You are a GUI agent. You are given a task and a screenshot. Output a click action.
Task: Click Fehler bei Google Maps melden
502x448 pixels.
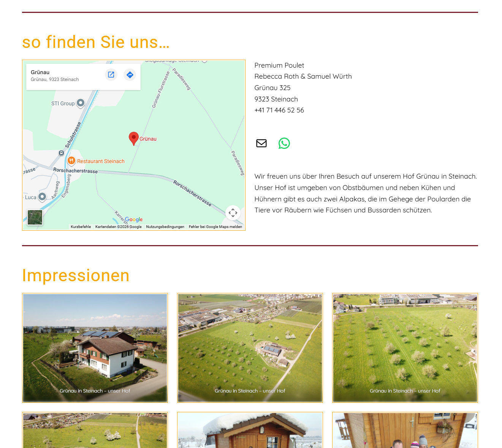[x=215, y=227]
